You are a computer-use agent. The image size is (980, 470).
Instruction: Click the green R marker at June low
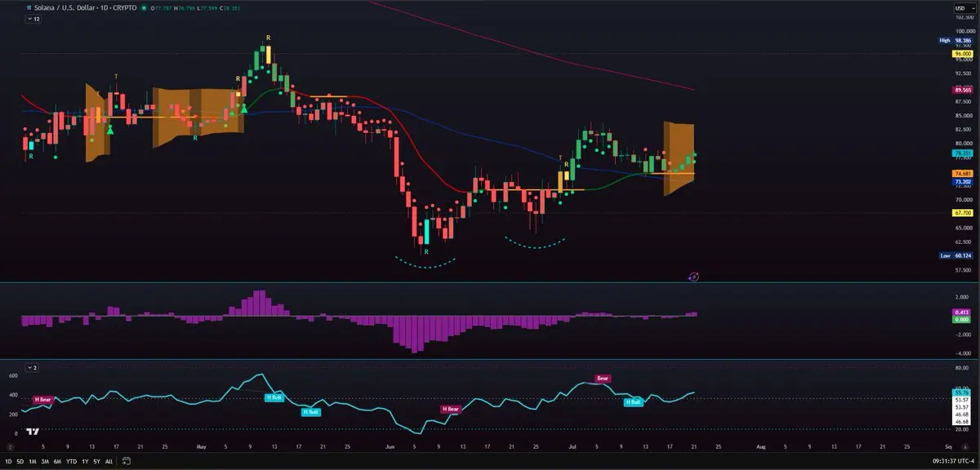pyautogui.click(x=425, y=254)
